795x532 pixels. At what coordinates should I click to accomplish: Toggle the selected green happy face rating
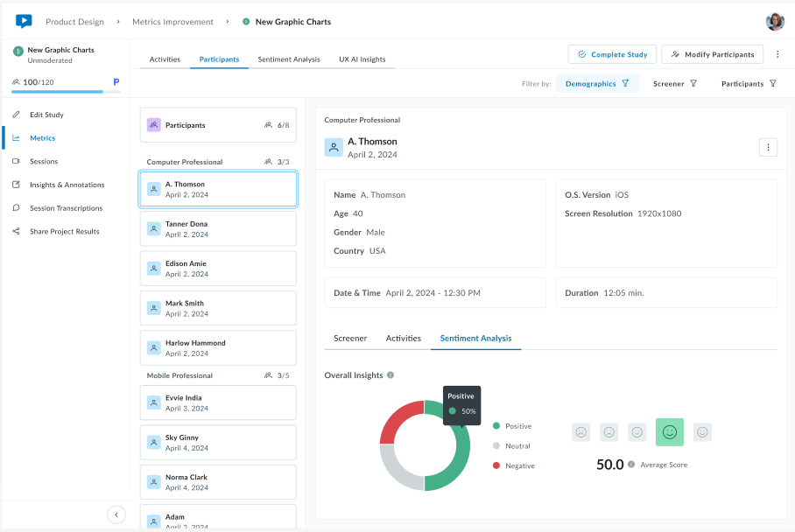669,431
